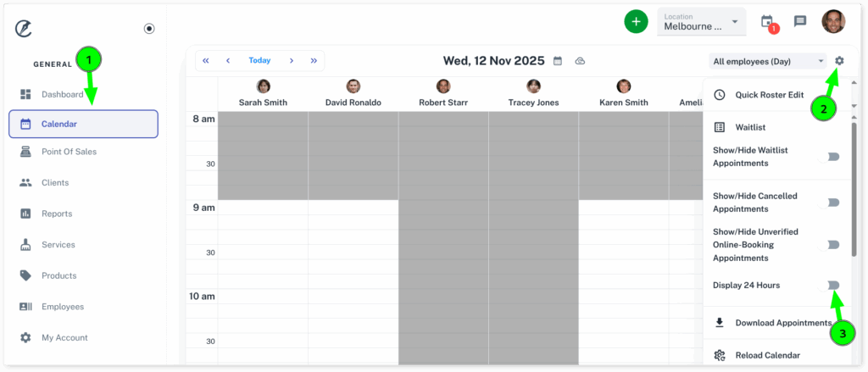The height and width of the screenshot is (372, 868).
Task: Toggle Show/Hide Cancelled Appointments switch
Action: pos(831,203)
